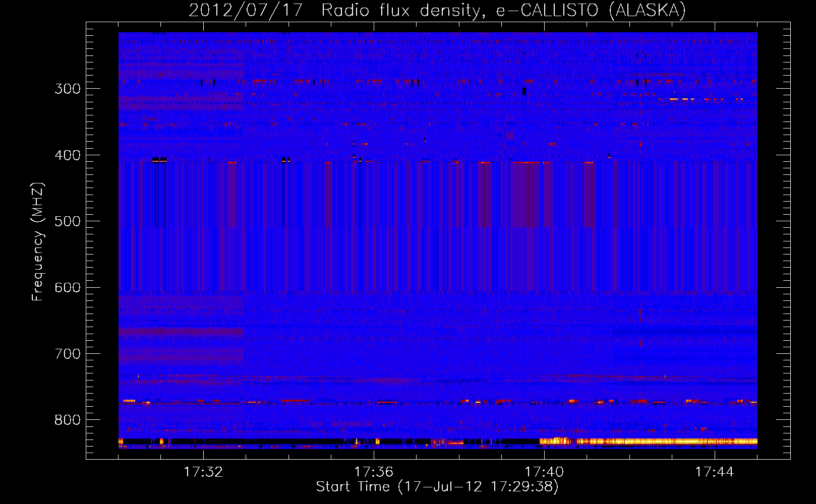Select the 700 frequency axis label
This screenshot has height=504, width=816.
pyautogui.click(x=68, y=354)
